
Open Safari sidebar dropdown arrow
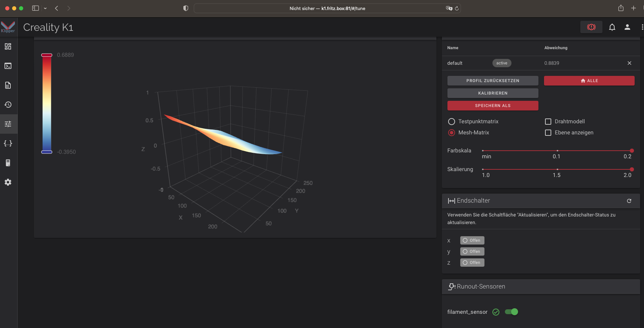pyautogui.click(x=45, y=8)
